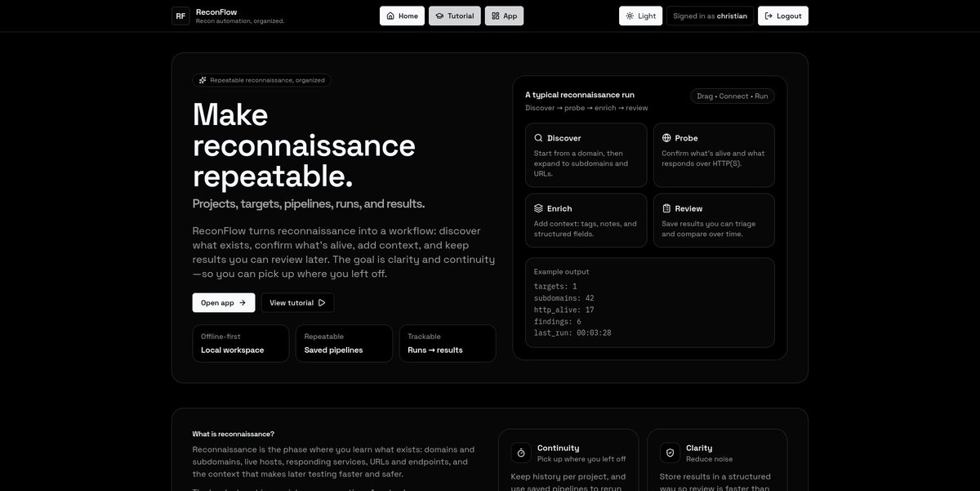Click the Enrich layers icon
Image resolution: width=980 pixels, height=491 pixels.
tap(538, 208)
